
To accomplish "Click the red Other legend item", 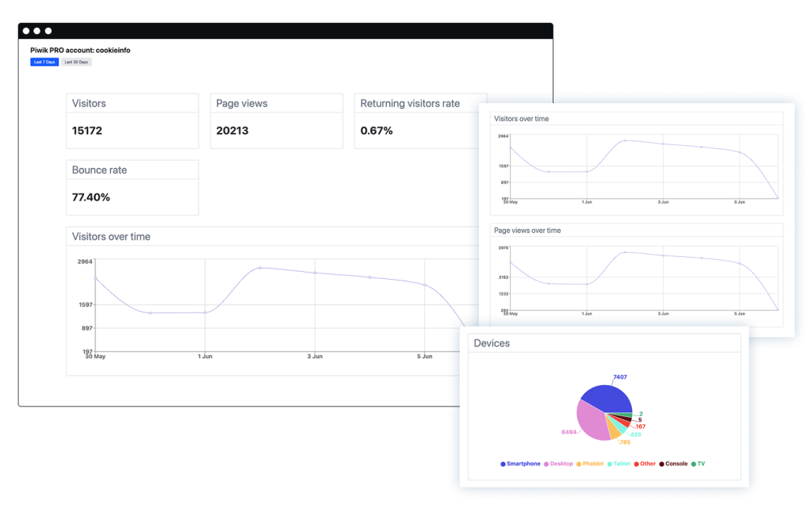I will (x=645, y=464).
